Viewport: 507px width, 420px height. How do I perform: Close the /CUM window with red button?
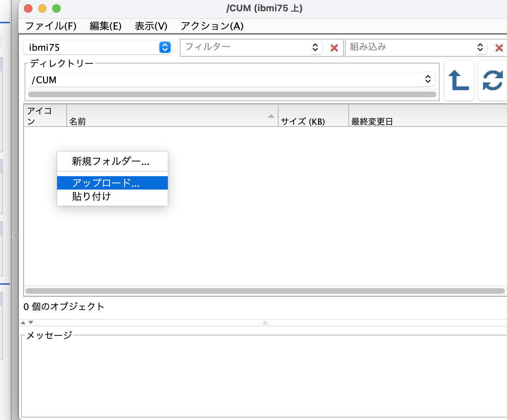(x=28, y=8)
